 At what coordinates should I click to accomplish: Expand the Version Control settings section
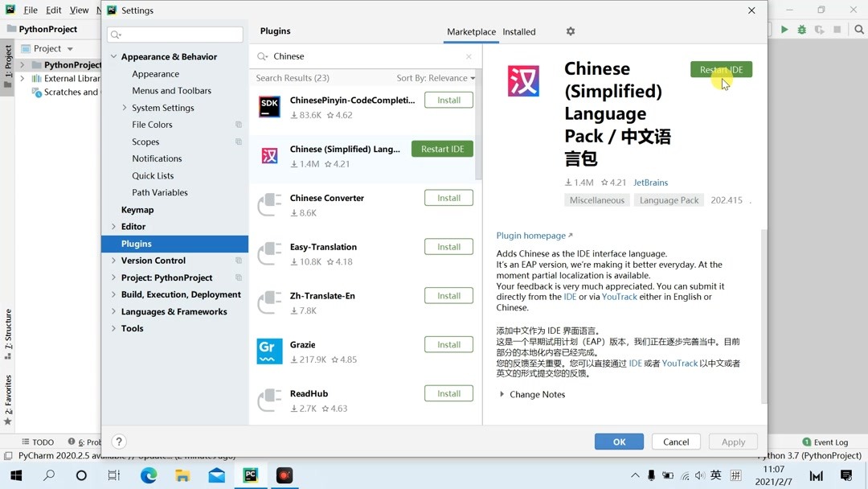click(x=116, y=261)
